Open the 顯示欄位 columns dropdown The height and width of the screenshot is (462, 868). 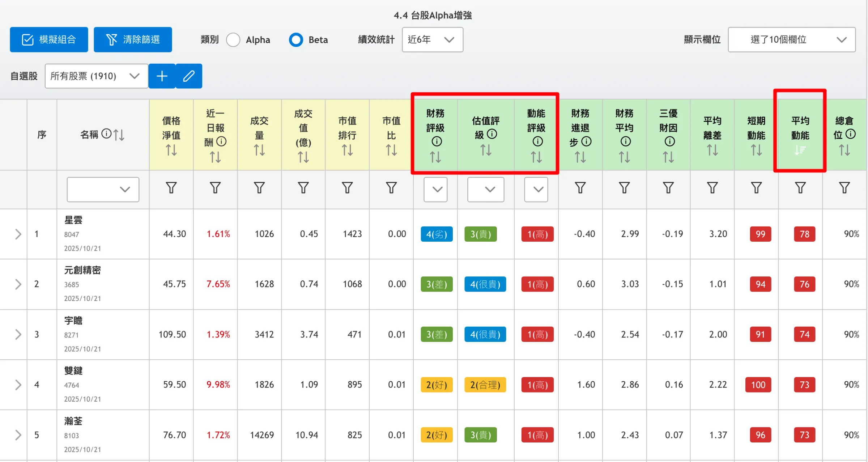click(792, 39)
